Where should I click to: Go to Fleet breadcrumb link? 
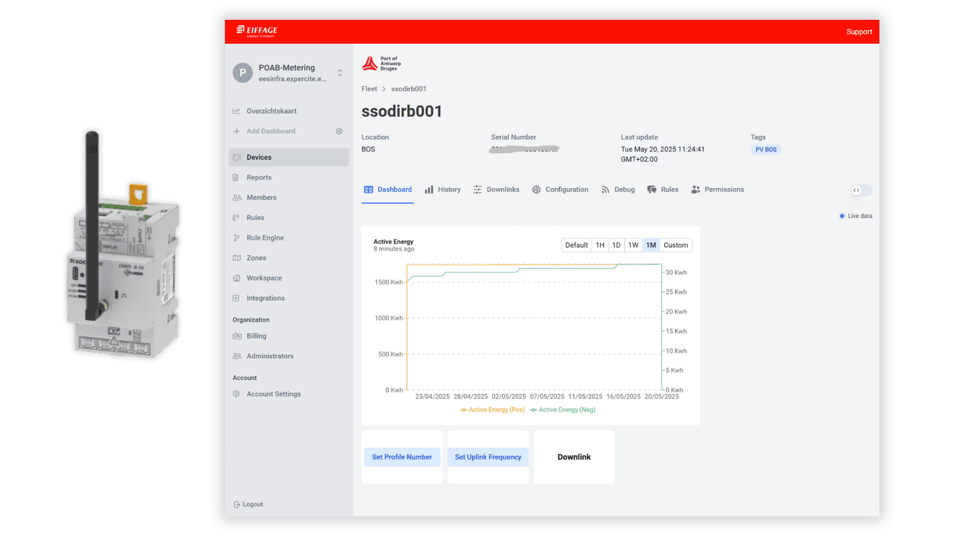pyautogui.click(x=369, y=89)
